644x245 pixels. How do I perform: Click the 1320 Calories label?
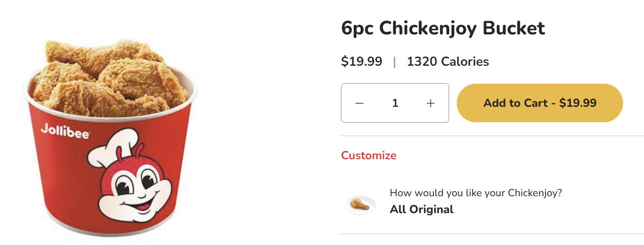coord(448,62)
